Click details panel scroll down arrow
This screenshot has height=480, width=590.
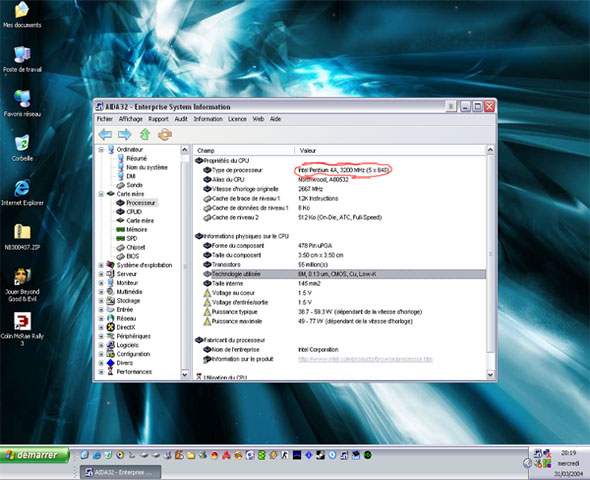[490, 374]
